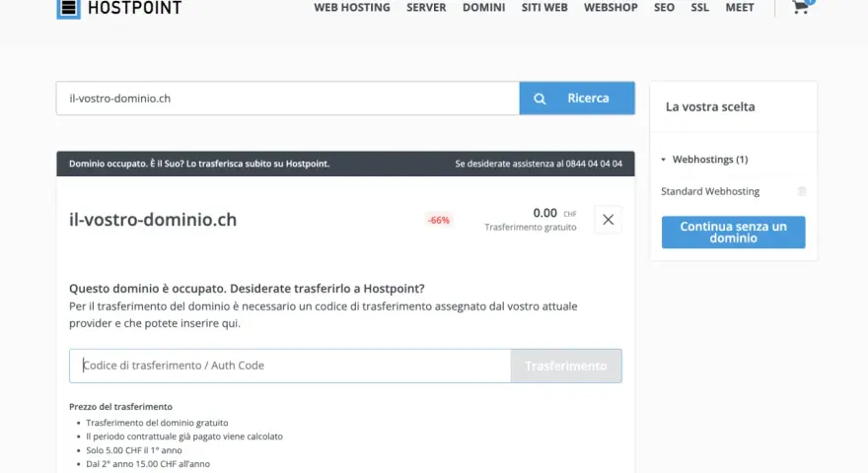Click the Trasferimento gratuito label
This screenshot has width=868, height=473.
(531, 228)
